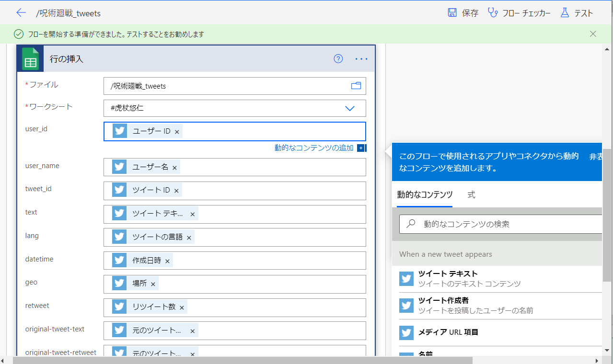Click the search magnifier icon
Viewport: 613px width, 364px height.
point(411,224)
